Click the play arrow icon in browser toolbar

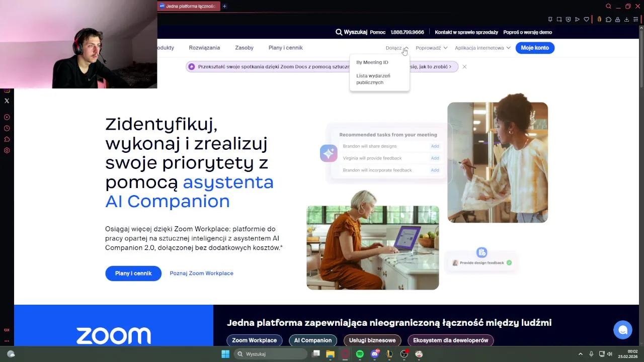coord(577,20)
